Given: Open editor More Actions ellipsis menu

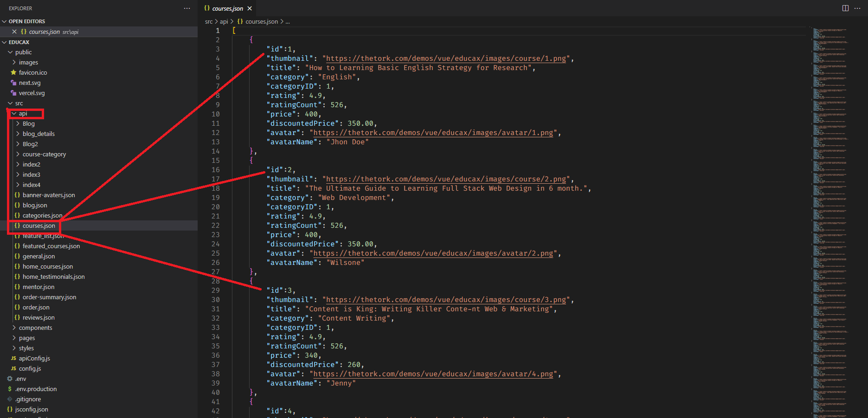Looking at the screenshot, I should (857, 8).
